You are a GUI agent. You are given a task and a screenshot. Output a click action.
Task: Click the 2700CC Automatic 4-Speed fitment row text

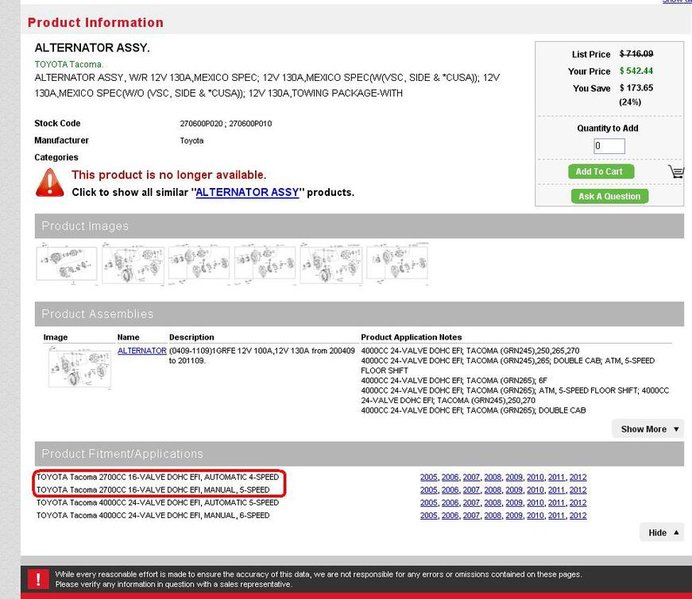pyautogui.click(x=158, y=477)
